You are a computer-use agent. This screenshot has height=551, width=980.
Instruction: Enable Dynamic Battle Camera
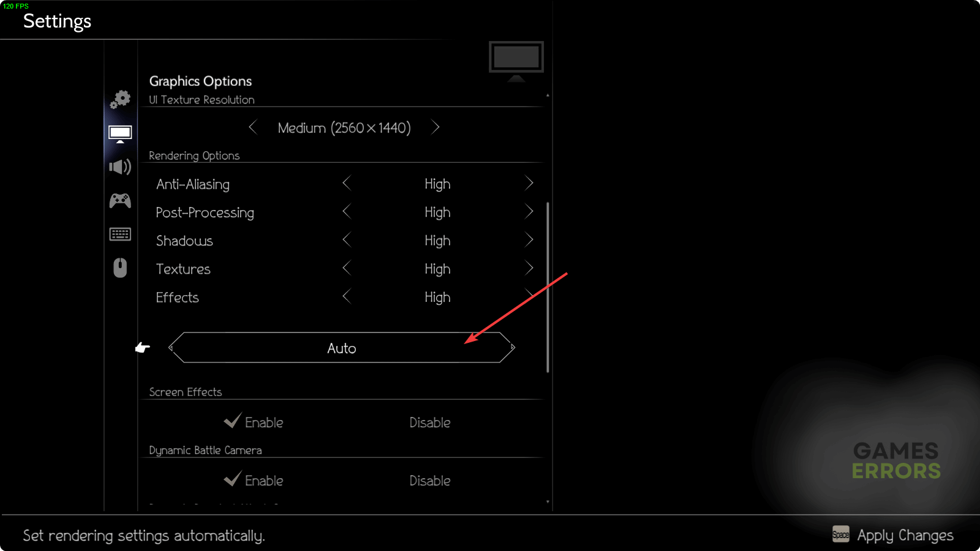coord(254,480)
